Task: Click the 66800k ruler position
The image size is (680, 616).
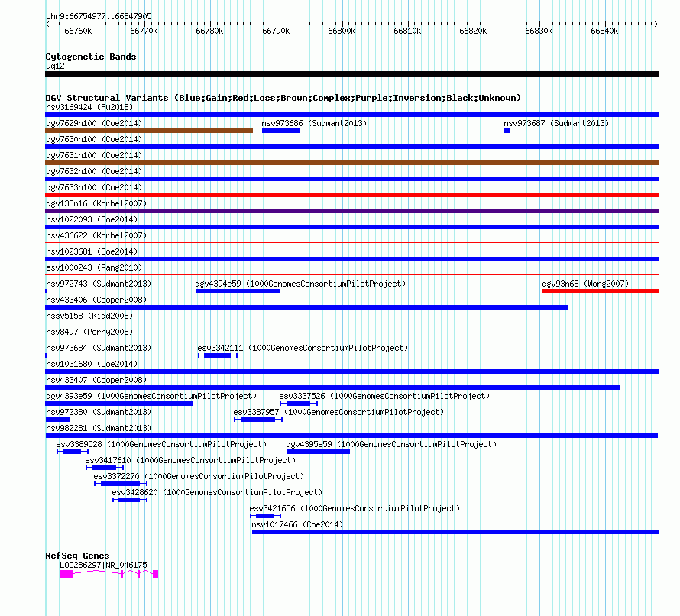Action: click(342, 31)
